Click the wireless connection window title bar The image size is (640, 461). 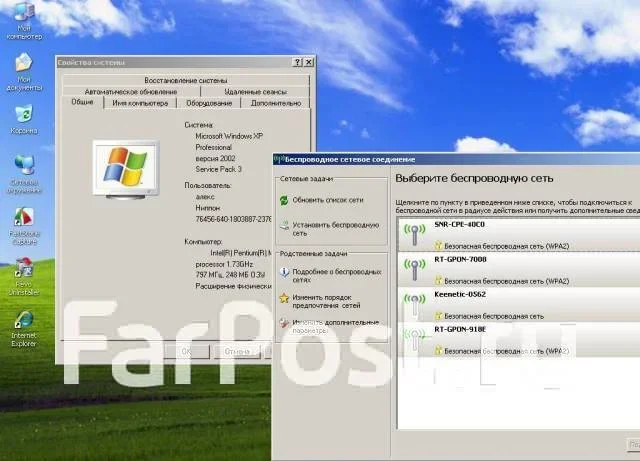coord(456,159)
